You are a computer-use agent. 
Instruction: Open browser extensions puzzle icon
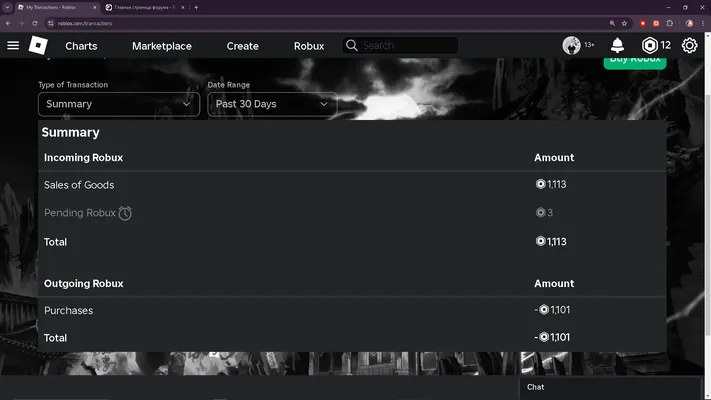coord(670,23)
